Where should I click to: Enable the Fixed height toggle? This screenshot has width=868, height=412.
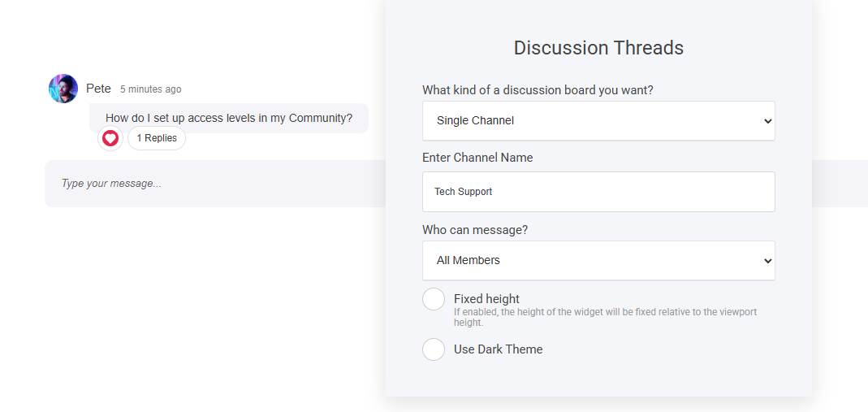pyautogui.click(x=434, y=299)
